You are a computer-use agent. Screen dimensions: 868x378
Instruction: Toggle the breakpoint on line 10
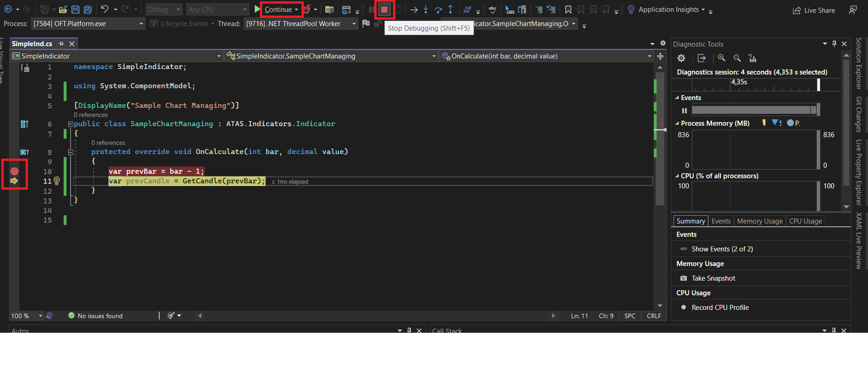tap(15, 171)
